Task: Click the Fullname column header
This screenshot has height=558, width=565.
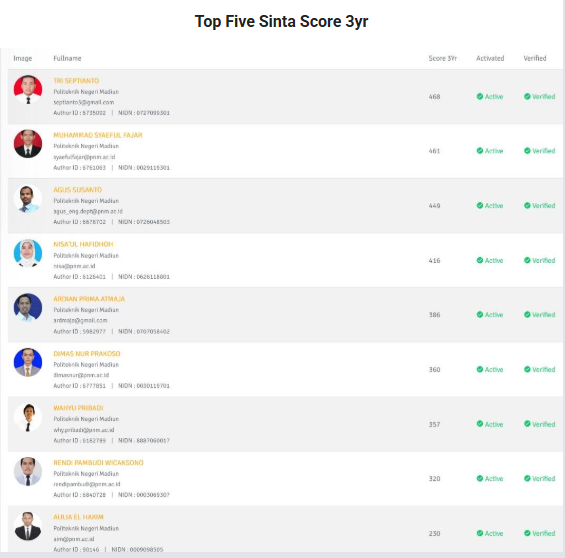Action: tap(67, 58)
